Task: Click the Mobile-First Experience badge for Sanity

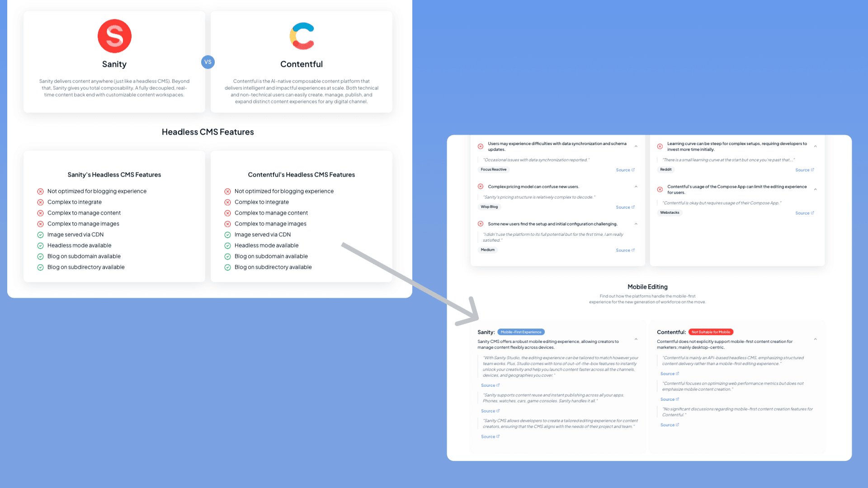Action: [x=520, y=332]
